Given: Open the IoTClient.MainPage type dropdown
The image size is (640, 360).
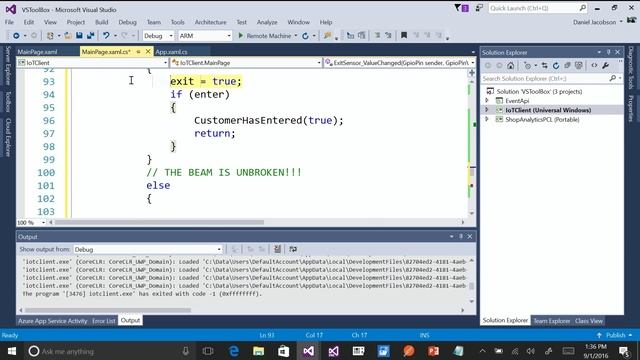Looking at the screenshot, I should 246,62.
